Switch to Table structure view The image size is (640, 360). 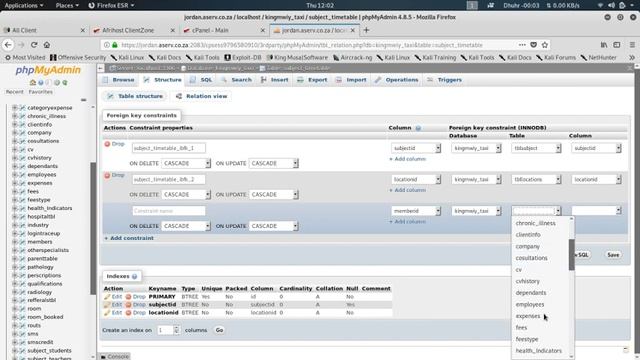(x=135, y=96)
